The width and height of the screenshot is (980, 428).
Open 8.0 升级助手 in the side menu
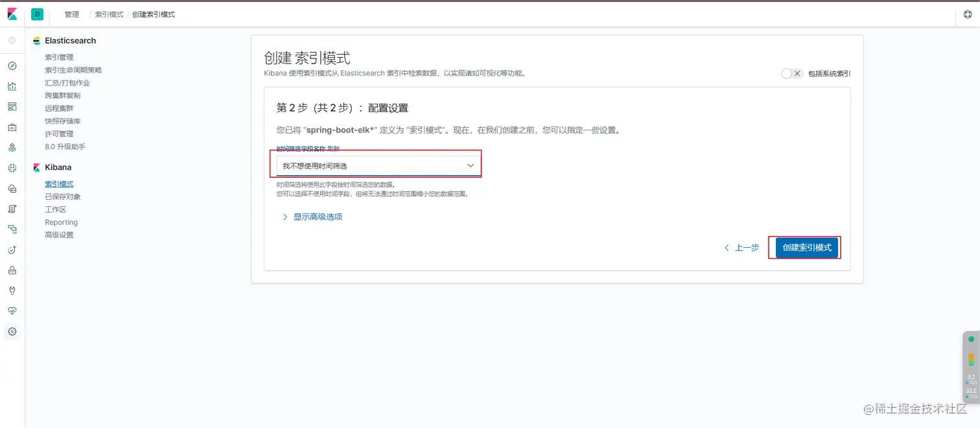pyautogui.click(x=65, y=147)
